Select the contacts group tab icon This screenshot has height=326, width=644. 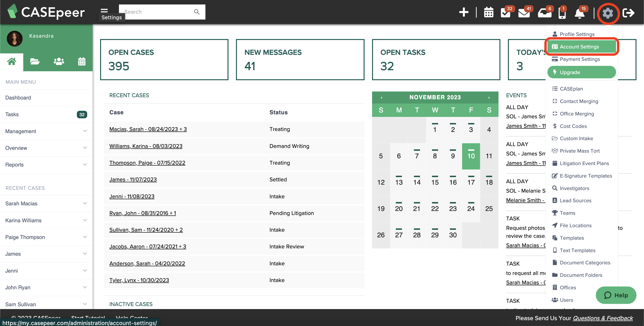pyautogui.click(x=59, y=61)
